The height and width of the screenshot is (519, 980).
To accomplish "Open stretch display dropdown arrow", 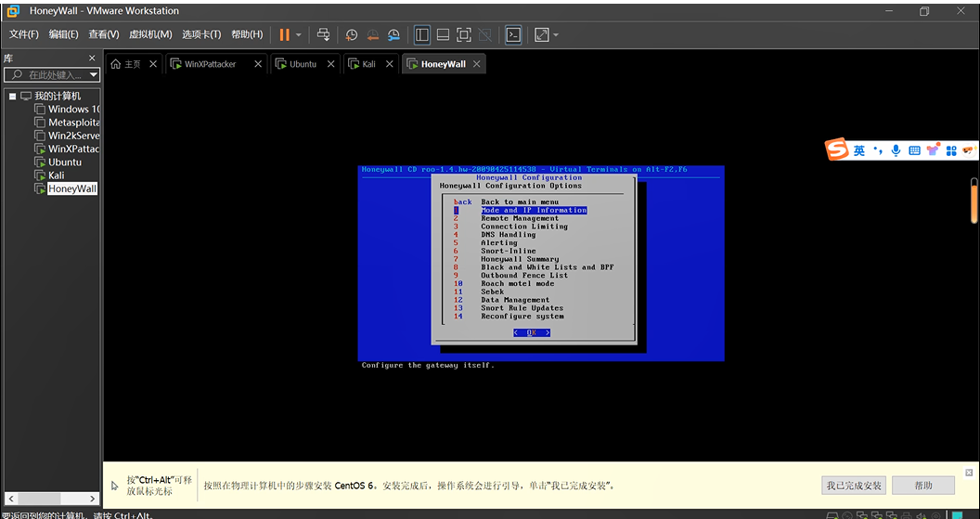I will coord(556,35).
